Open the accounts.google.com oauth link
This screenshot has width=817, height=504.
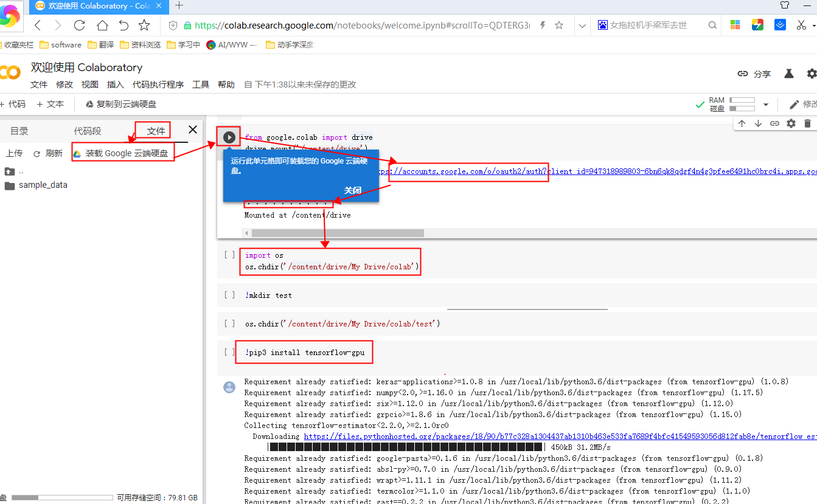coord(596,171)
